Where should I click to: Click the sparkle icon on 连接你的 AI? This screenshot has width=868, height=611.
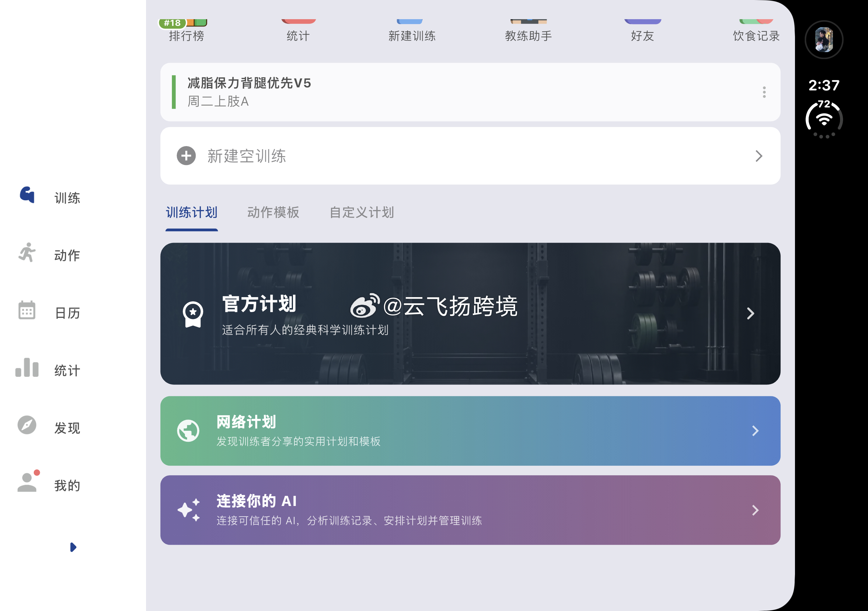189,510
